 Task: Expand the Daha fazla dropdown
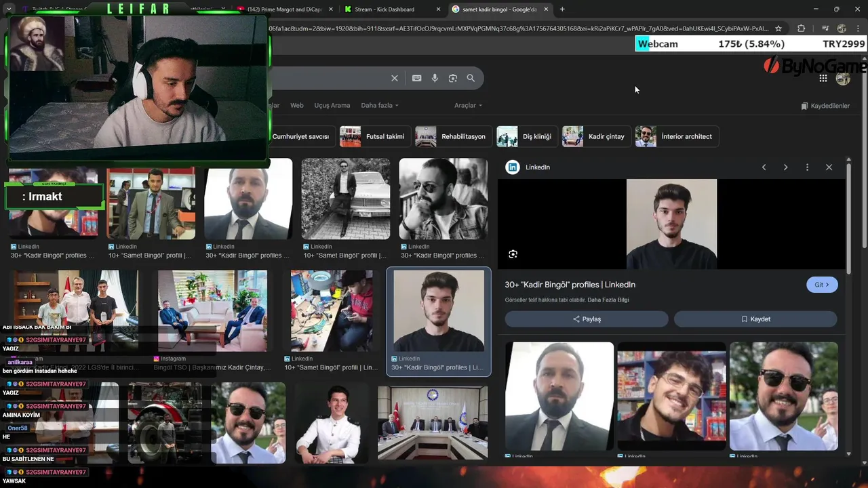(379, 106)
